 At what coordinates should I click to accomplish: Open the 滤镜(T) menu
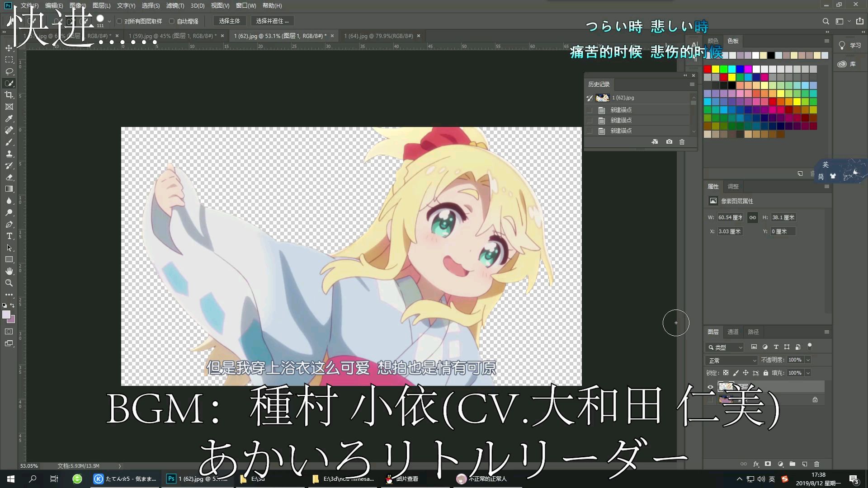coord(175,5)
